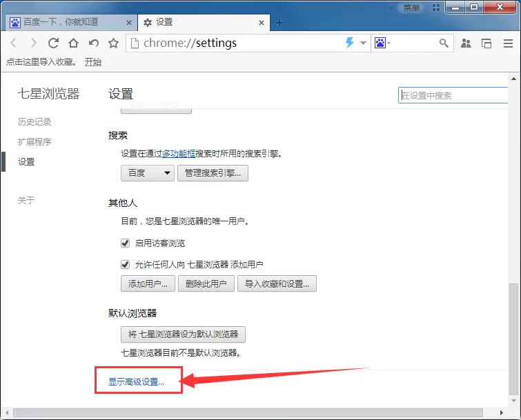Click 将七星浏览器设为默认浏览器 button
The image size is (521, 420).
[x=183, y=334]
